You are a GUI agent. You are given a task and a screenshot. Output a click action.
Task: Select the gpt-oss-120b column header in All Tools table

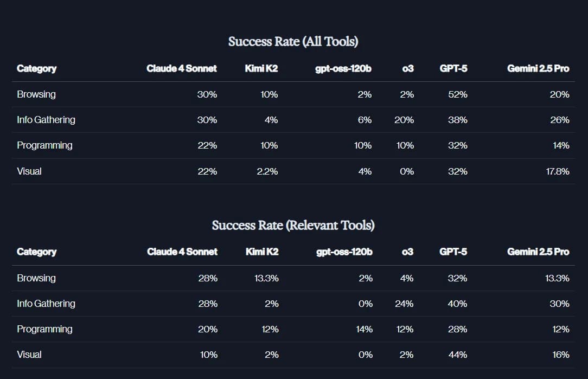[343, 68]
